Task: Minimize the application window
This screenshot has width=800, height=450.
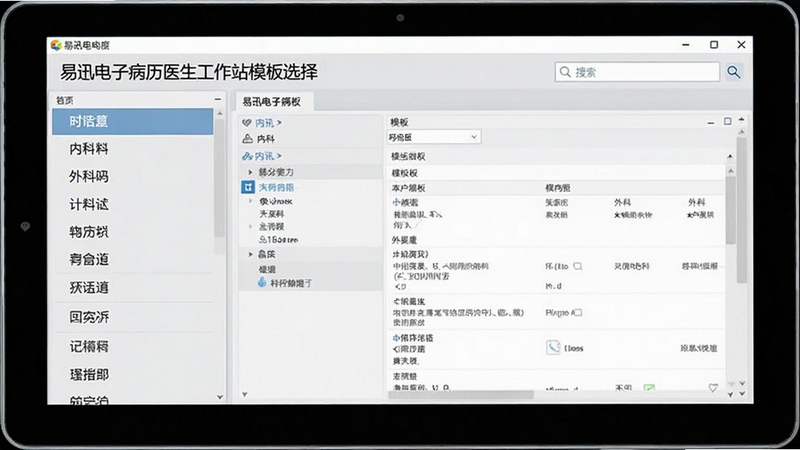Action: pos(686,45)
